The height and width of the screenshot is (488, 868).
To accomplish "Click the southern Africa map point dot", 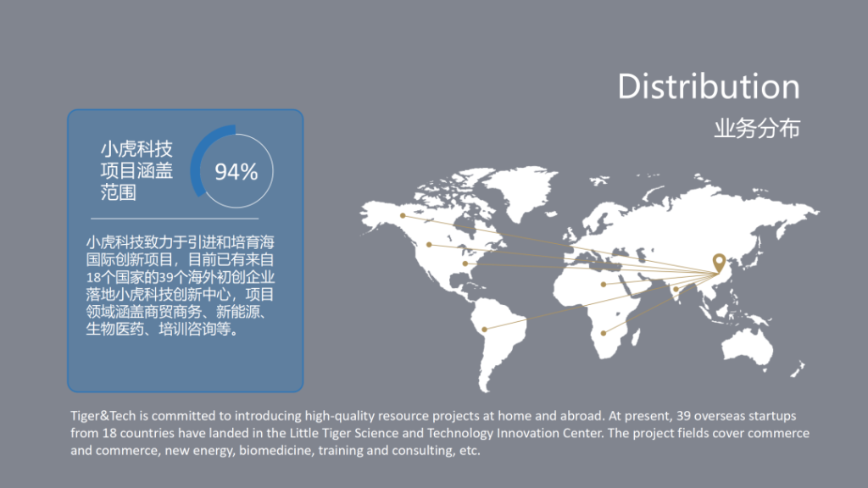I will point(604,333).
